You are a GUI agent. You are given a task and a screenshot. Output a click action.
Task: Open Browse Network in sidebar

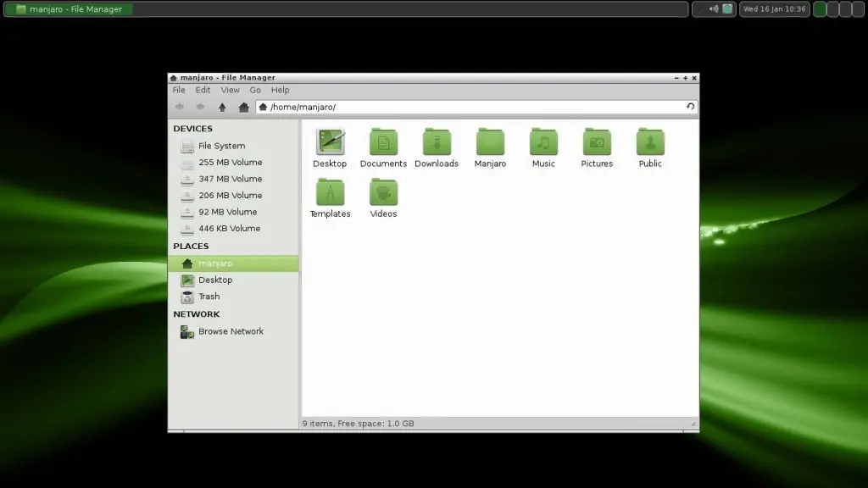tap(233, 331)
